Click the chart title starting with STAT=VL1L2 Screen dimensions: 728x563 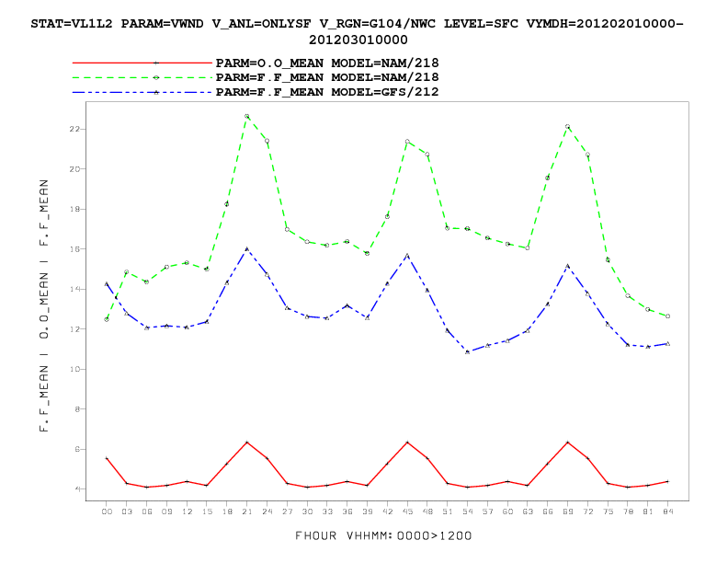click(x=357, y=31)
